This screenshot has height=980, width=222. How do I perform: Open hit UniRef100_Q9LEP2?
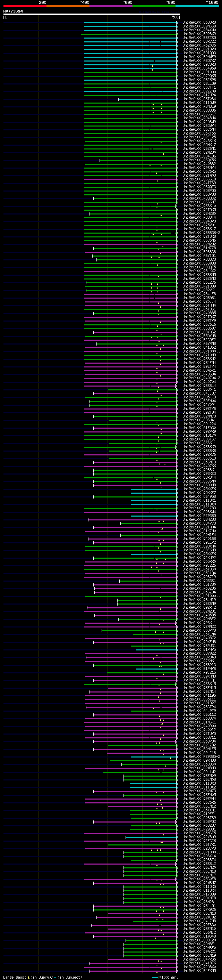[199, 543]
